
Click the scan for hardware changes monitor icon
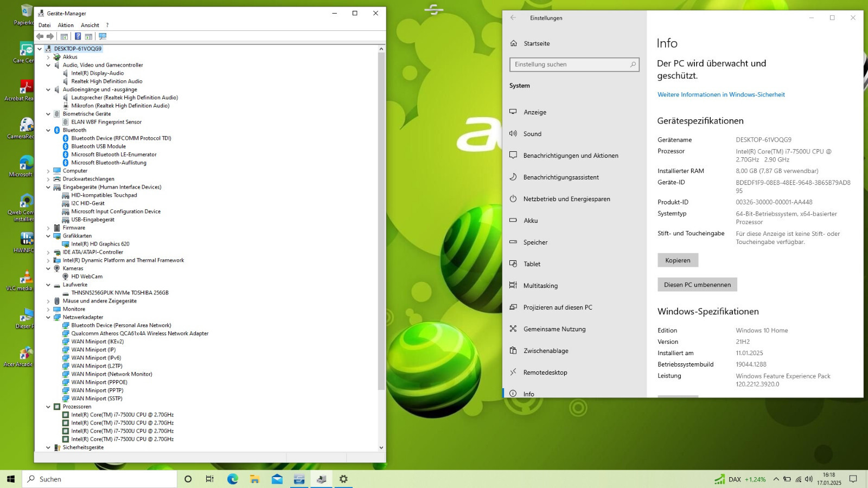[x=103, y=36]
